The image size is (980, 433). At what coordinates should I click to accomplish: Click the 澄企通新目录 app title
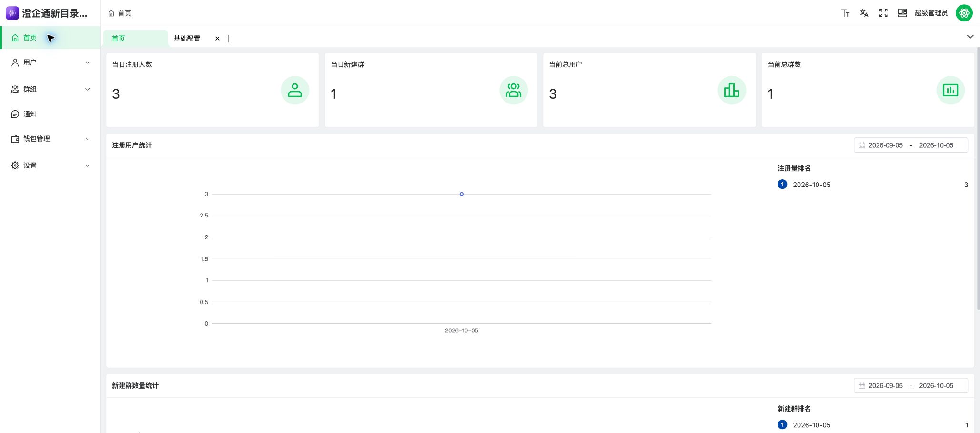55,13
